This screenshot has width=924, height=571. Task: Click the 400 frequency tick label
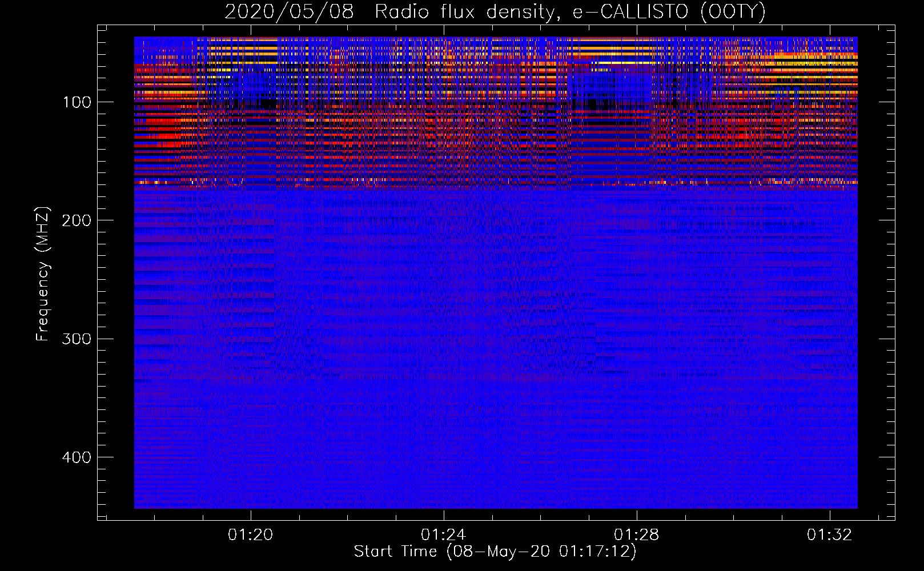click(x=77, y=457)
